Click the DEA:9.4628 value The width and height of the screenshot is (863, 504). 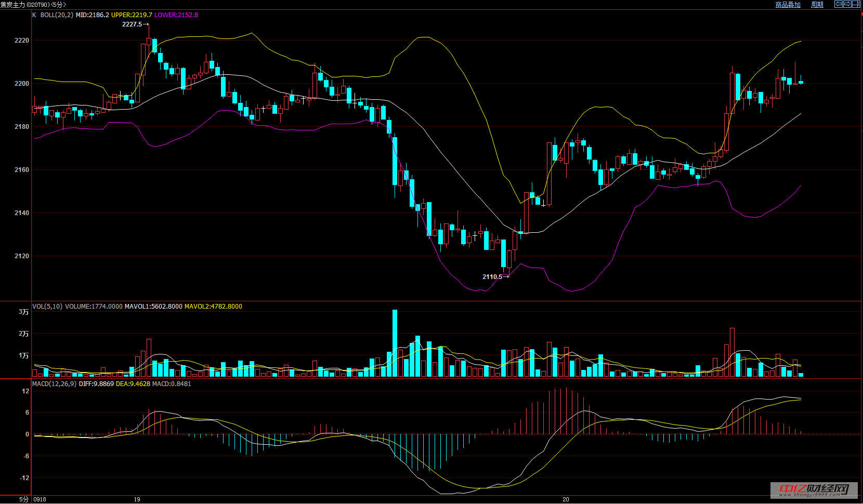133,384
